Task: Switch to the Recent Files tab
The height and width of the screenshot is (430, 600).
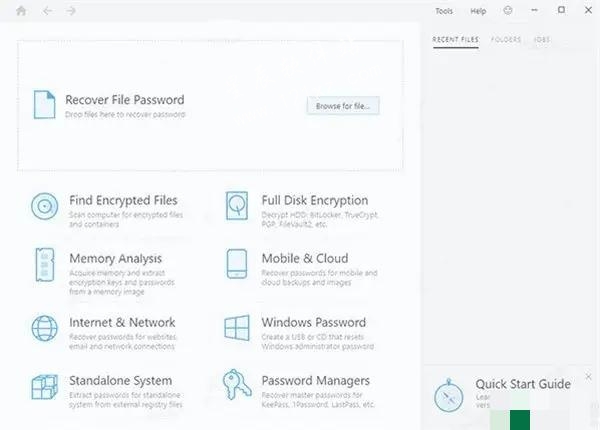Action: 455,40
